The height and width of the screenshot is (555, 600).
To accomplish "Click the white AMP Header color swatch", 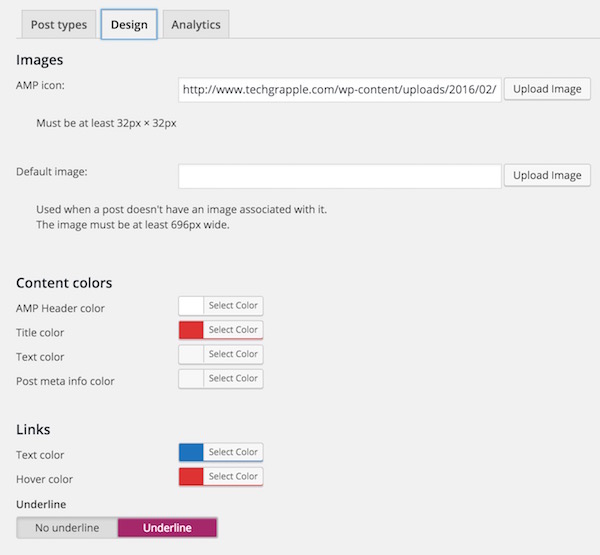I will pos(191,306).
